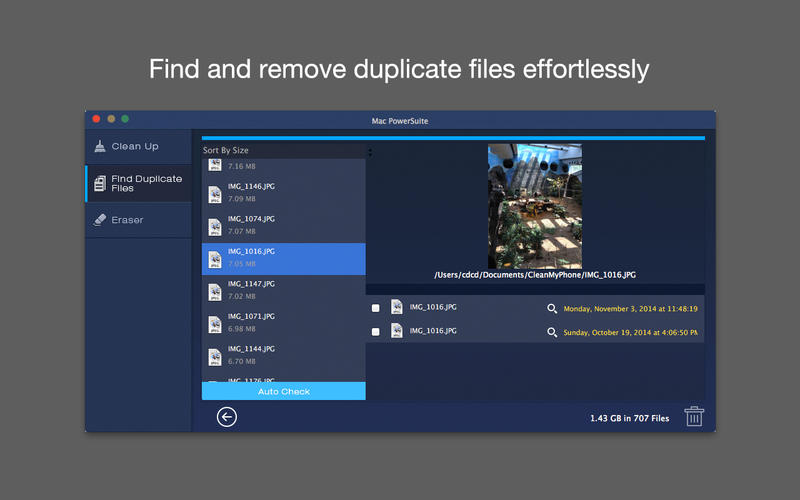Click the IMG_1016 preview photo
800x500 pixels.
click(x=534, y=206)
